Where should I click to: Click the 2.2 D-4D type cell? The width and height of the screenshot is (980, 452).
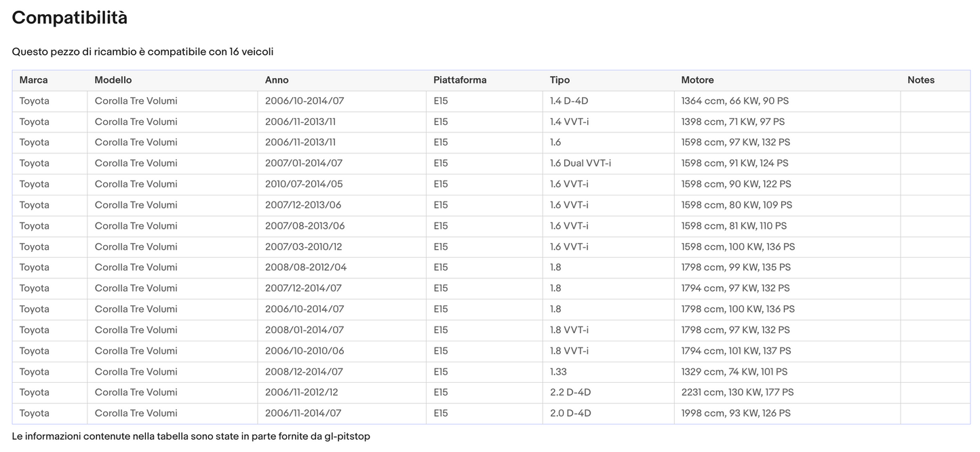click(x=570, y=392)
